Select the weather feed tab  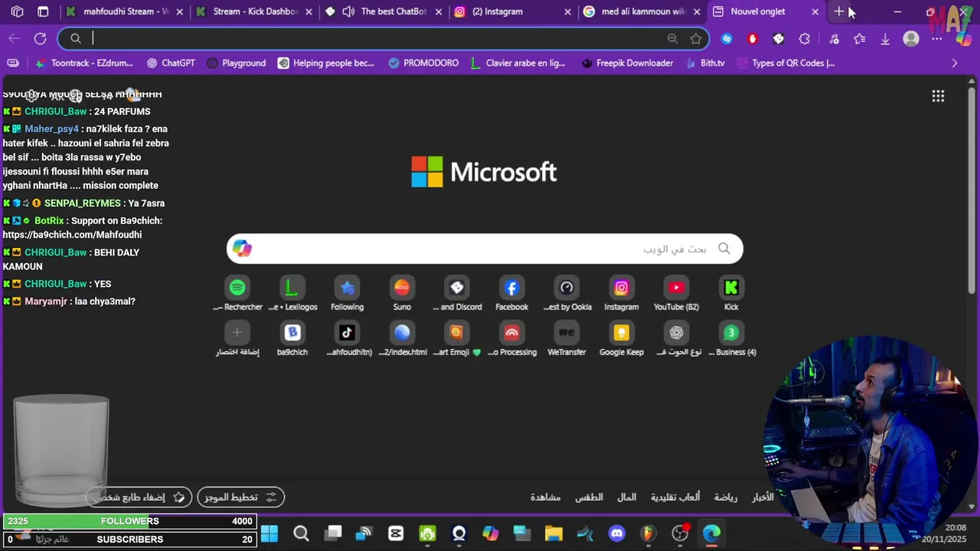point(589,497)
